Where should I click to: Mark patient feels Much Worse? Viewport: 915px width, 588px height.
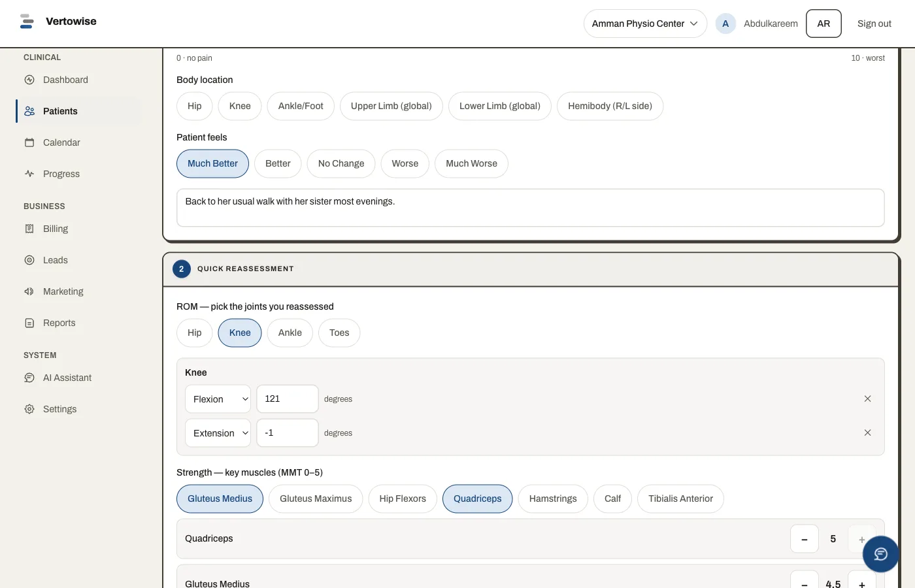471,163
